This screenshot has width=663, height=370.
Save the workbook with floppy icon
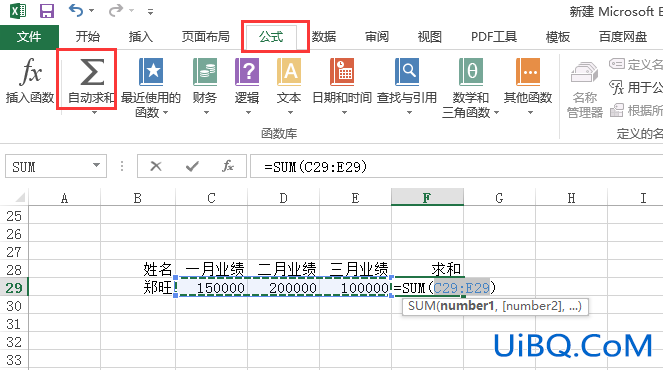click(47, 11)
